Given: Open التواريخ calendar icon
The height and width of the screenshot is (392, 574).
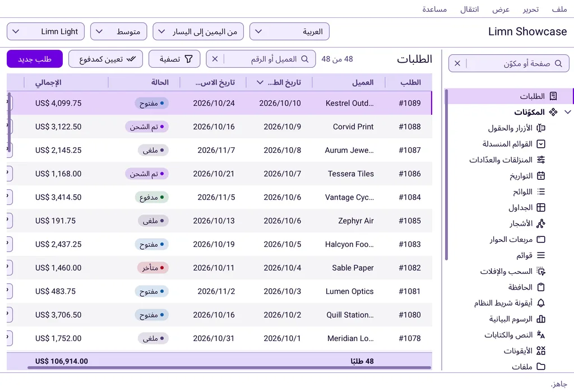Looking at the screenshot, I should pyautogui.click(x=541, y=176).
